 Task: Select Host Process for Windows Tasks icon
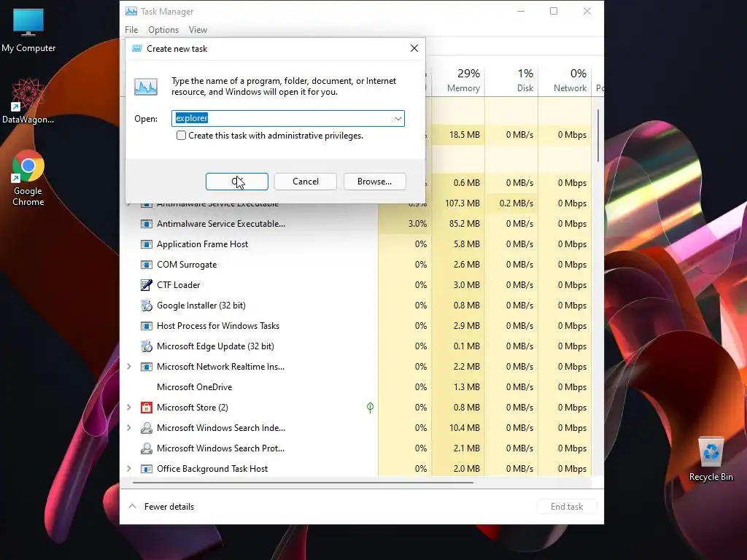[146, 326]
